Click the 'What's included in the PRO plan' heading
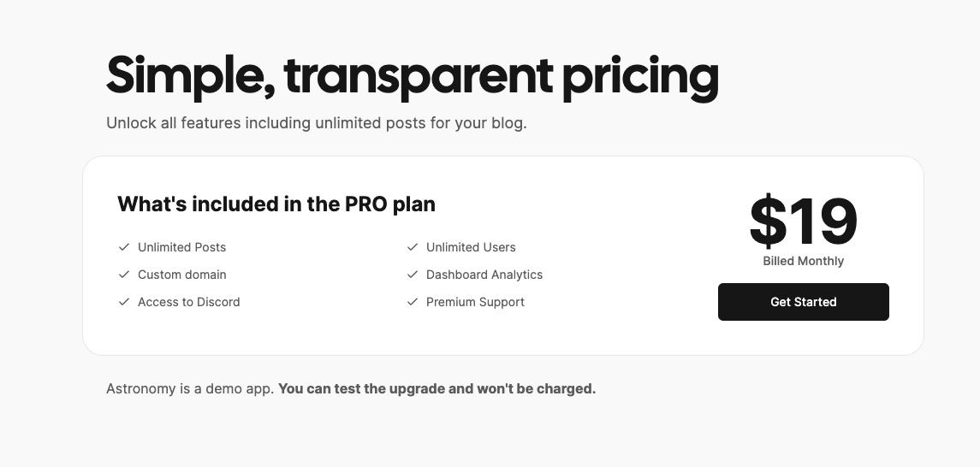980x467 pixels. (x=276, y=204)
